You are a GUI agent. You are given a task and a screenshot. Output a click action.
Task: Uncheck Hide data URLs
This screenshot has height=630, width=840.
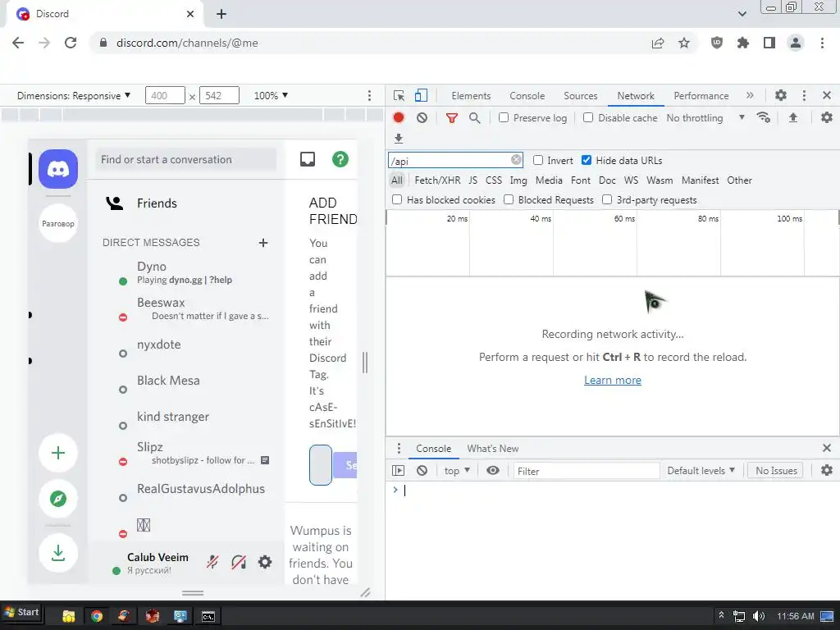[x=587, y=160]
